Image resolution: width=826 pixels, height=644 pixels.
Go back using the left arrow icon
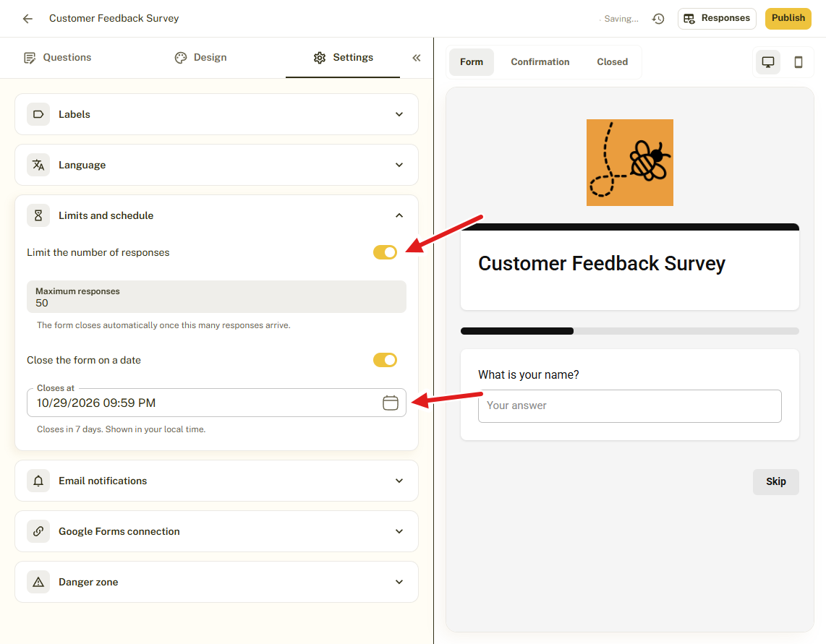coord(27,18)
